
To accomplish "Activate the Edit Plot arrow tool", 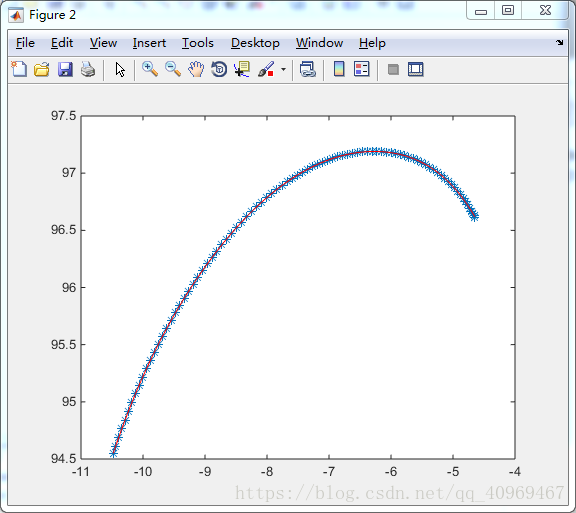I will click(x=120, y=69).
